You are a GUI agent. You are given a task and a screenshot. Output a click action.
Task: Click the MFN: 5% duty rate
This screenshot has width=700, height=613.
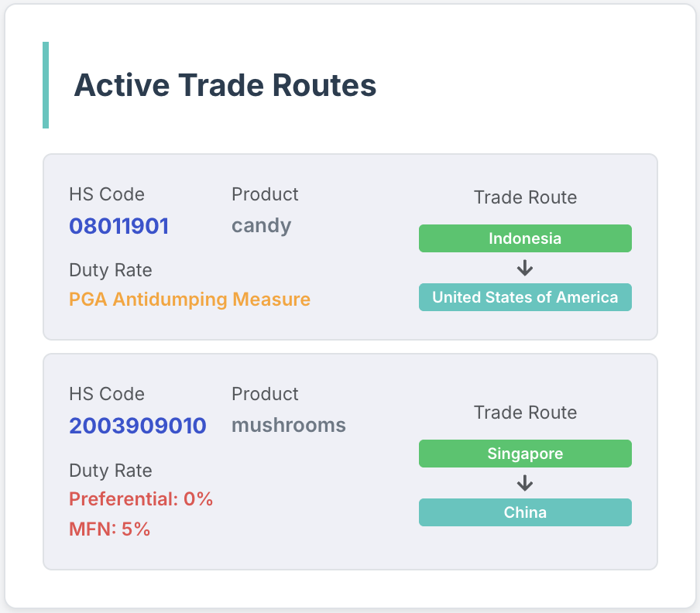point(110,529)
